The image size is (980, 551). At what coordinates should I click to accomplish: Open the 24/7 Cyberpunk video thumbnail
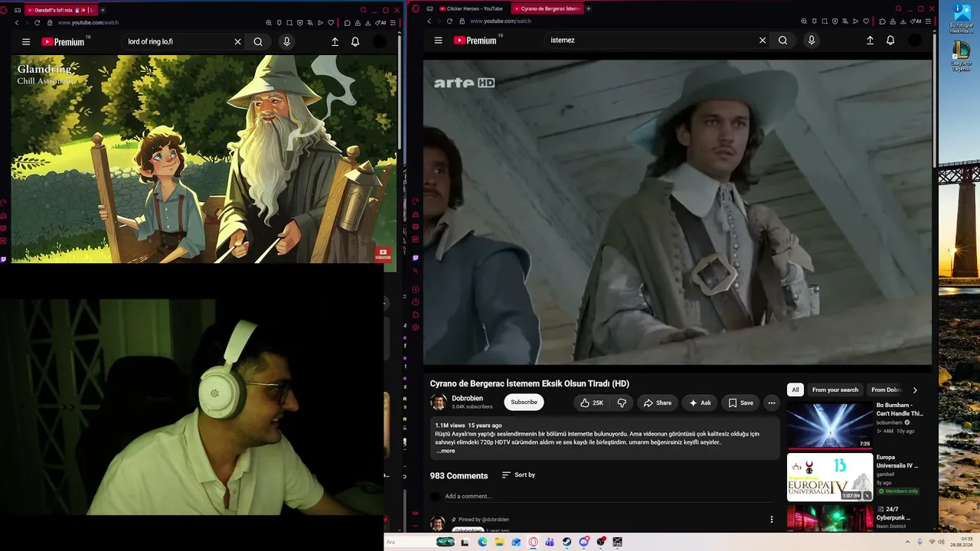(830, 518)
